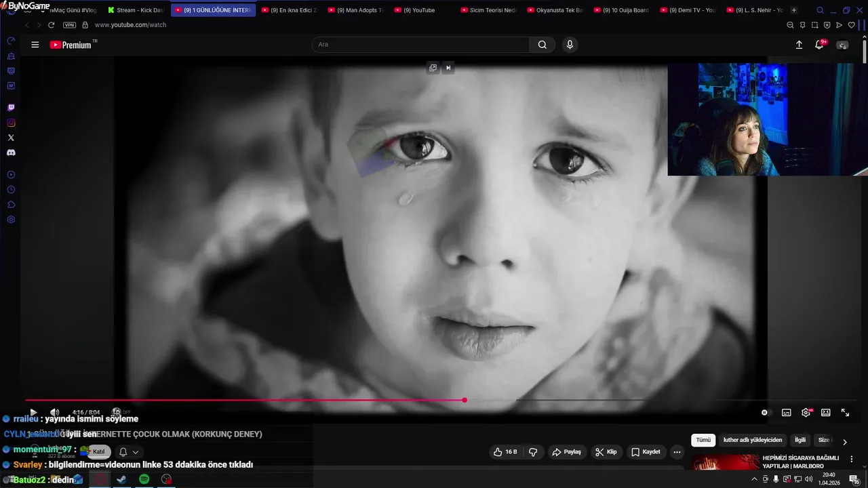Click the address bar URL
The width and height of the screenshot is (868, 488).
click(130, 25)
